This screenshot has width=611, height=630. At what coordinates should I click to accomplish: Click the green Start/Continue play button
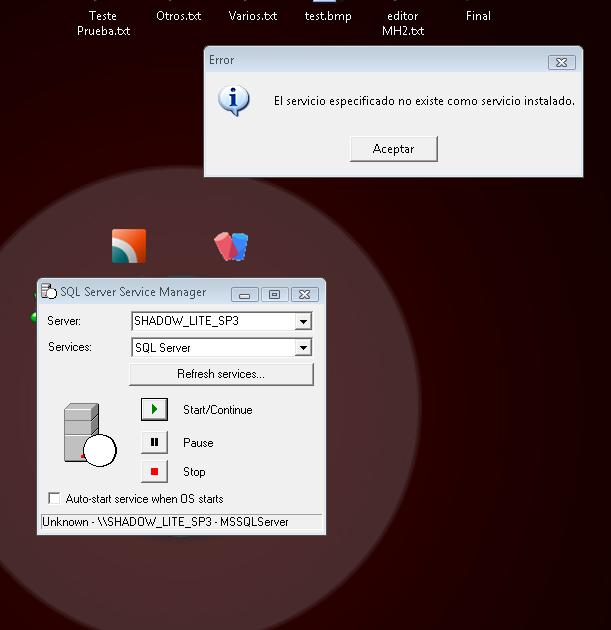[154, 409]
